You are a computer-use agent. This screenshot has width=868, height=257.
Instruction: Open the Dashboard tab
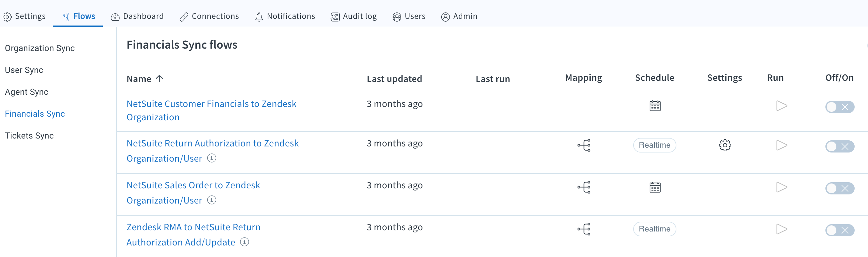[137, 16]
